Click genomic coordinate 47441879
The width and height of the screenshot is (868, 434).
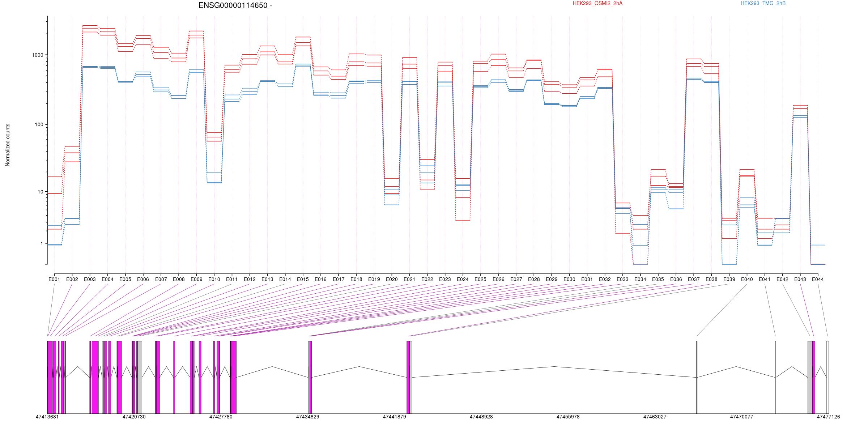coord(395,417)
